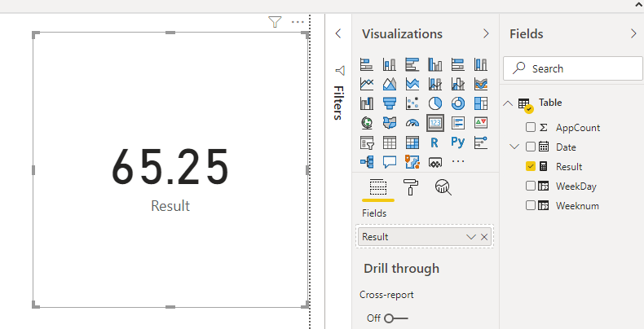The width and height of the screenshot is (644, 329).
Task: Check the AppCount field checkbox
Action: (x=531, y=127)
